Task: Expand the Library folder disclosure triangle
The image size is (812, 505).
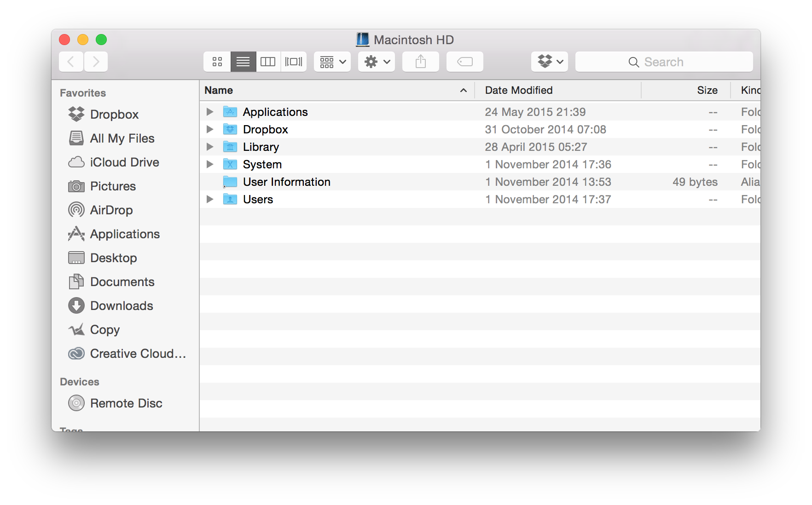Action: click(210, 147)
